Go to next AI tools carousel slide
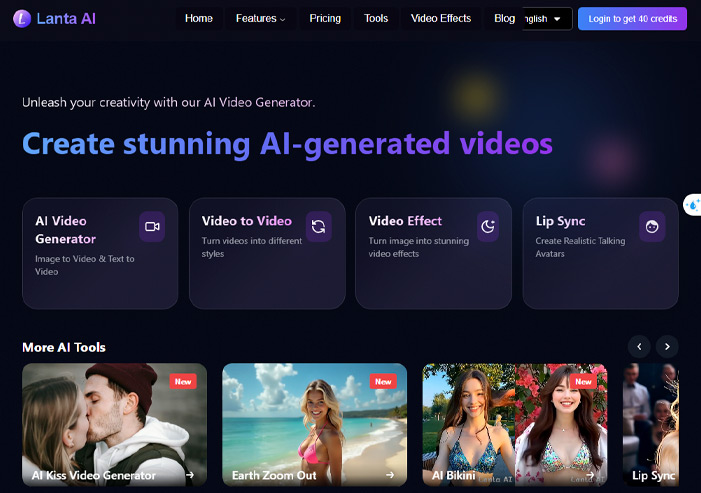This screenshot has width=701, height=493. pos(667,346)
